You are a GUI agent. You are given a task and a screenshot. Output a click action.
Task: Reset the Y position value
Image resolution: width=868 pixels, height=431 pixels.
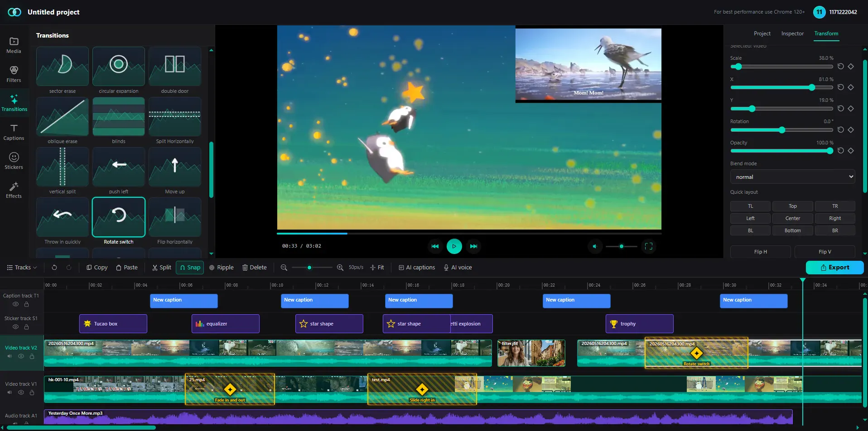click(x=841, y=109)
